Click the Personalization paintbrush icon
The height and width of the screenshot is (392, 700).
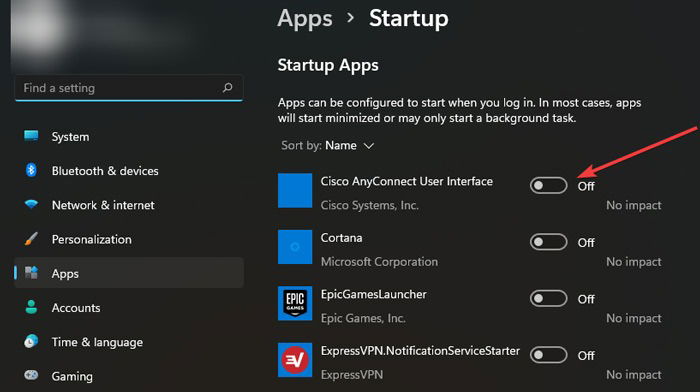pyautogui.click(x=31, y=239)
